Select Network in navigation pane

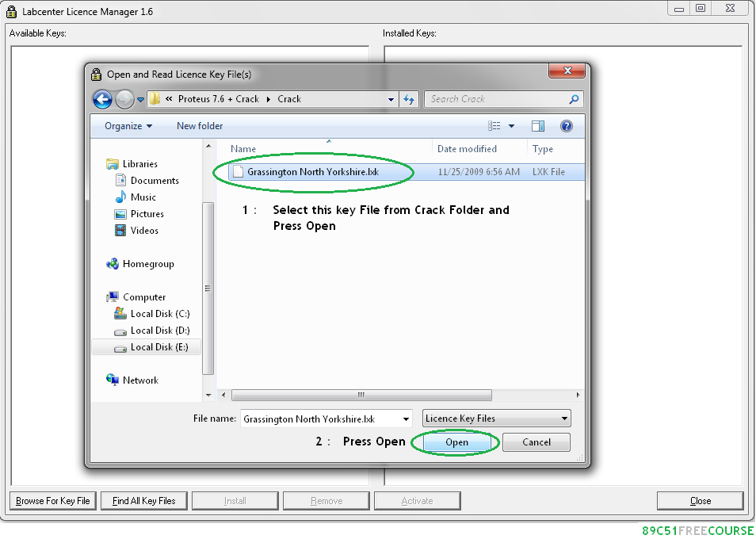point(140,380)
